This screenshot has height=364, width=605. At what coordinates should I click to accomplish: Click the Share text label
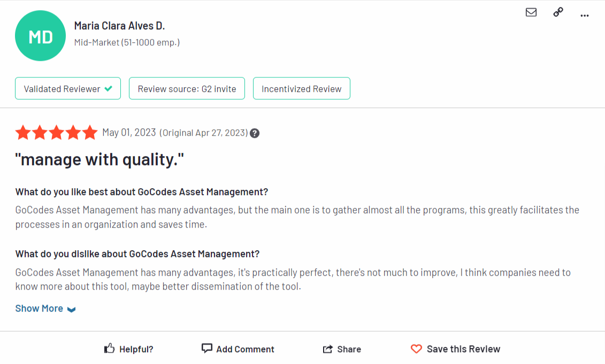(349, 350)
